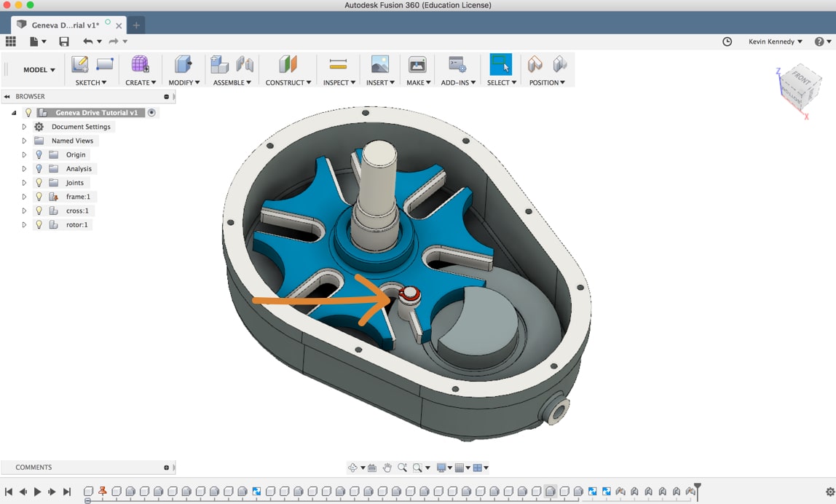Image resolution: width=836 pixels, height=504 pixels.
Task: Select the Create tool icon
Action: [139, 66]
